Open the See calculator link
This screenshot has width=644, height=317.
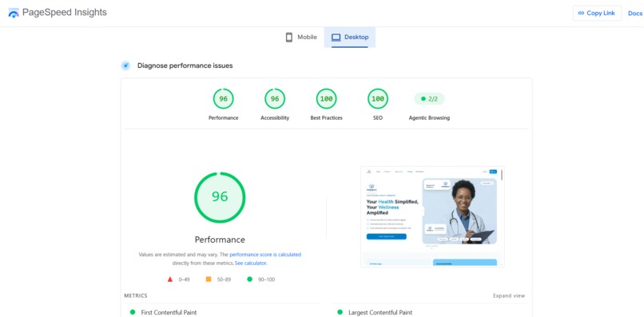pyautogui.click(x=251, y=263)
